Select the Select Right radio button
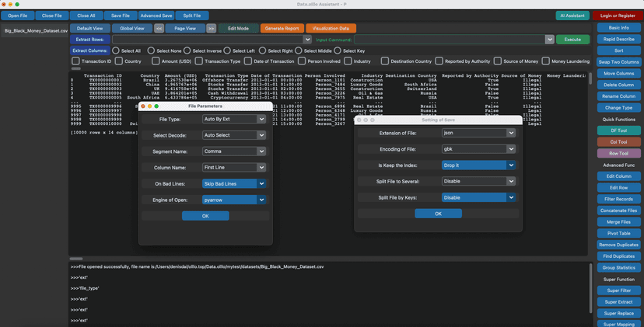The image size is (644, 327). click(x=262, y=50)
